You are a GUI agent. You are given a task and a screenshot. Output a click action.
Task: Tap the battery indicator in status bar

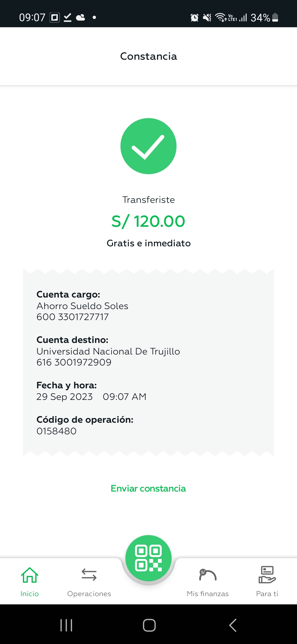(275, 18)
